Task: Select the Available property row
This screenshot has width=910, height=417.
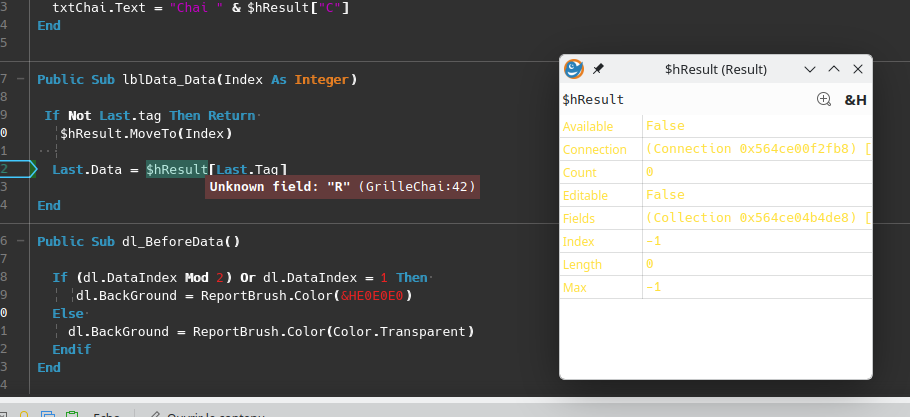Action: click(x=600, y=126)
